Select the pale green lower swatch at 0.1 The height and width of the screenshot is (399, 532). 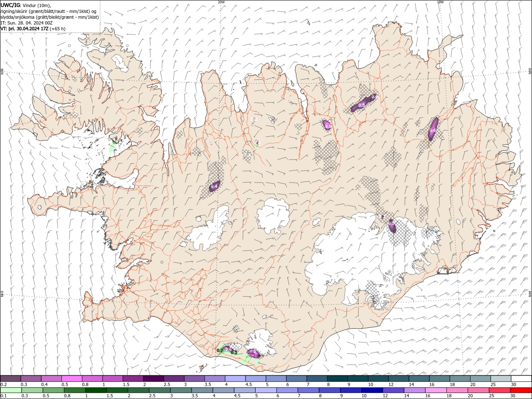coord(11,390)
